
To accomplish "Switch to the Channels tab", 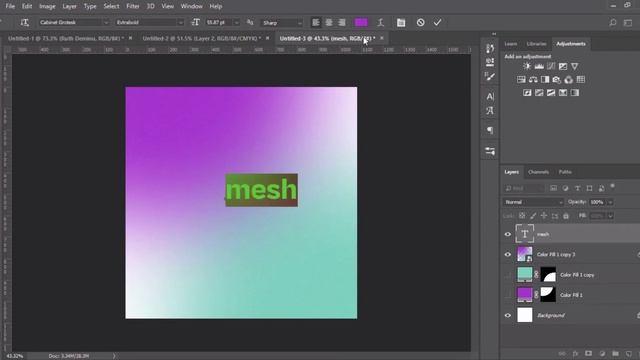I will 538,172.
